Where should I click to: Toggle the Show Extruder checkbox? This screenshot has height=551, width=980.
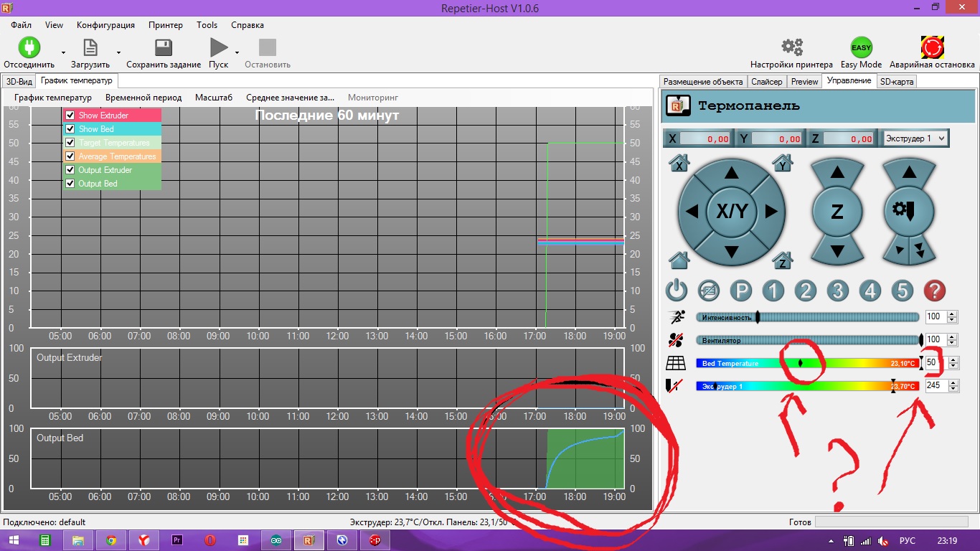click(70, 116)
